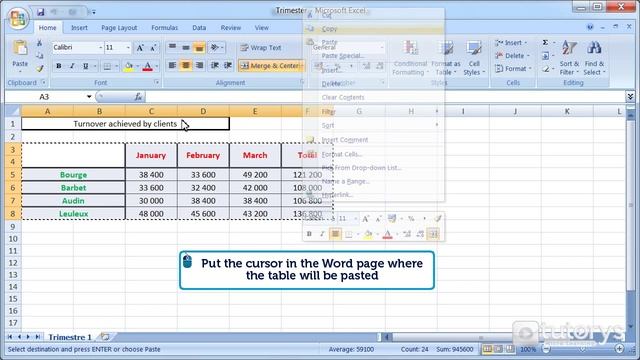Click the AutoSum sigma icon
Screen dimensions: 640x360
click(x=545, y=42)
